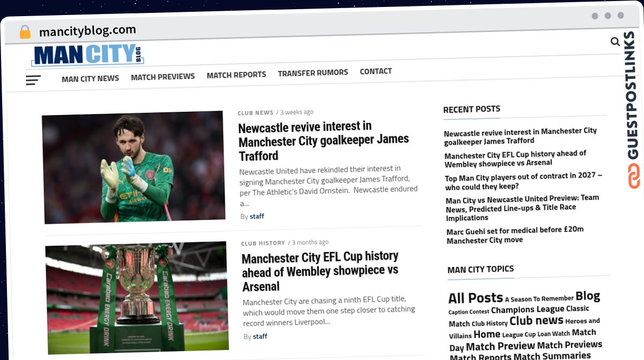Select the Loan Watch tag
Image resolution: width=644 pixels, height=360 pixels.
pyautogui.click(x=553, y=334)
